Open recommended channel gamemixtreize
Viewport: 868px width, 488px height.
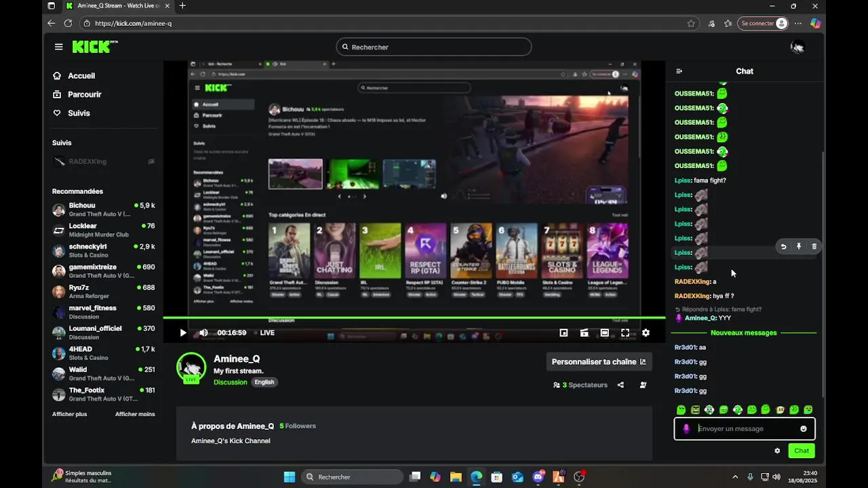pyautogui.click(x=104, y=271)
